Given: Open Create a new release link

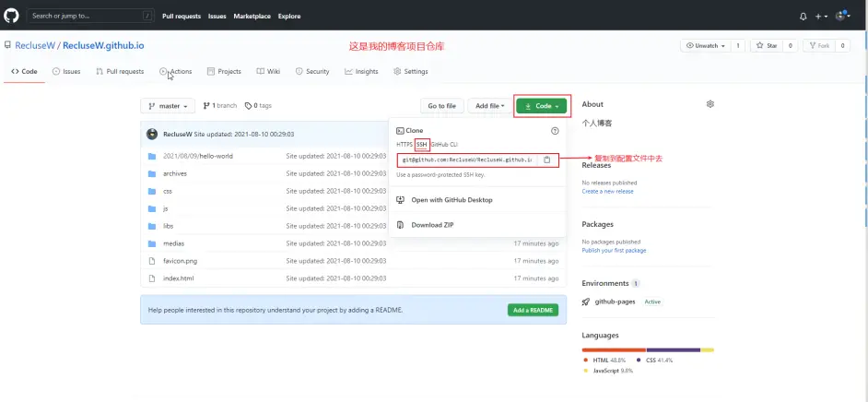Looking at the screenshot, I should click(x=607, y=191).
